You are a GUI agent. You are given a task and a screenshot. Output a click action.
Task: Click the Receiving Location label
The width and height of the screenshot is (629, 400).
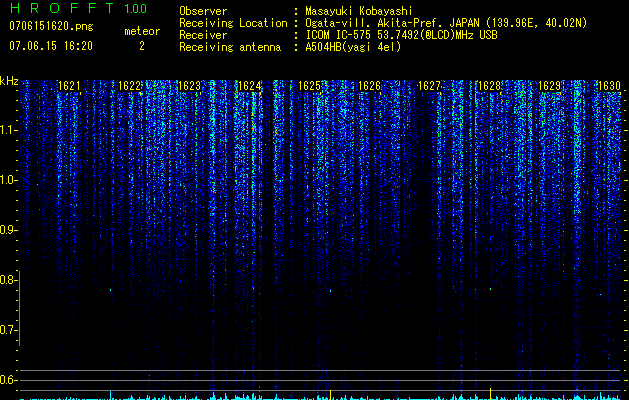click(x=233, y=23)
